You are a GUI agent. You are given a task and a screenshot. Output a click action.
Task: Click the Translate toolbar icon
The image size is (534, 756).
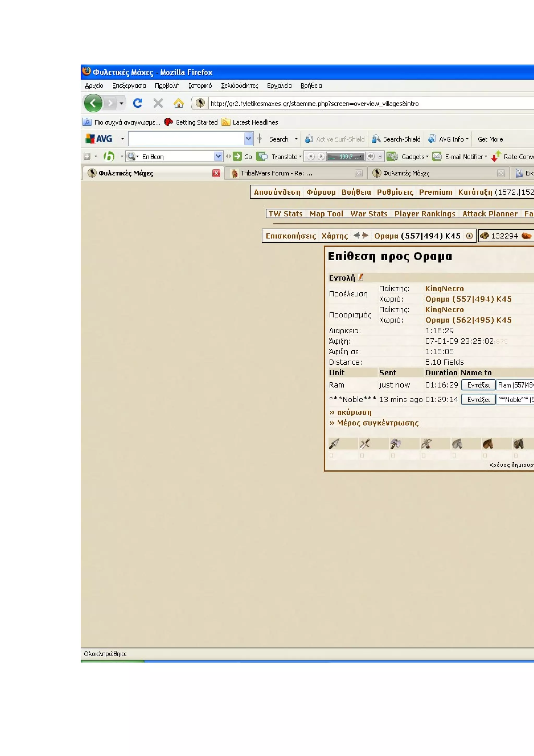point(262,157)
